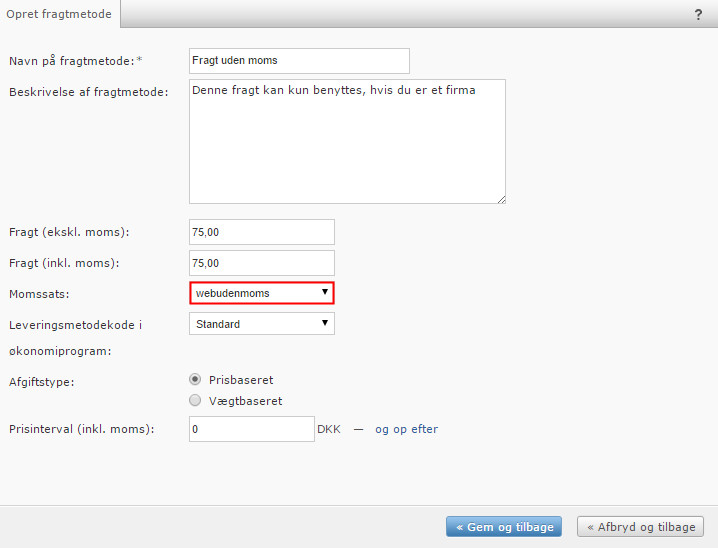
Task: Click the Afbryd og tilbage button
Action: pos(640,527)
